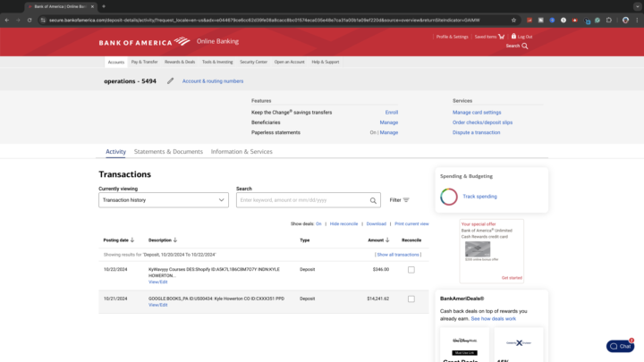The width and height of the screenshot is (644, 362).
Task: View site information icon in address bar
Action: (43, 20)
